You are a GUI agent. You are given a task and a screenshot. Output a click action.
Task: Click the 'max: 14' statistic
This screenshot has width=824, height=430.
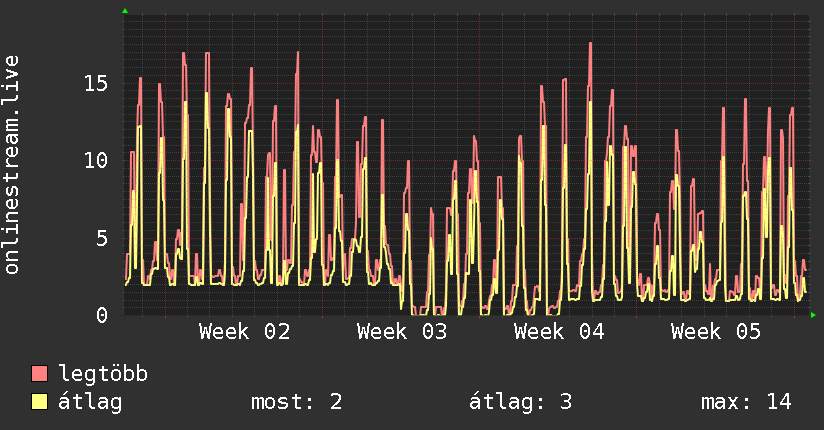pyautogui.click(x=746, y=402)
